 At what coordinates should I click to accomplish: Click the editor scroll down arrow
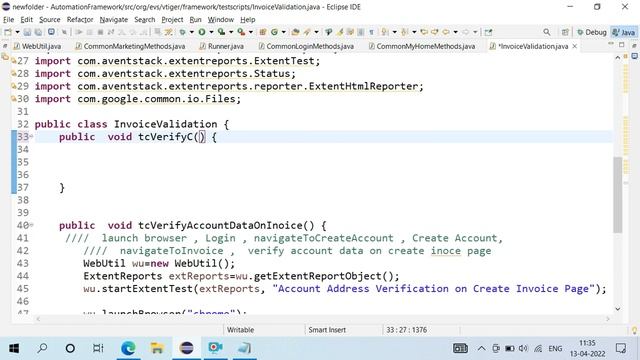coord(618,309)
